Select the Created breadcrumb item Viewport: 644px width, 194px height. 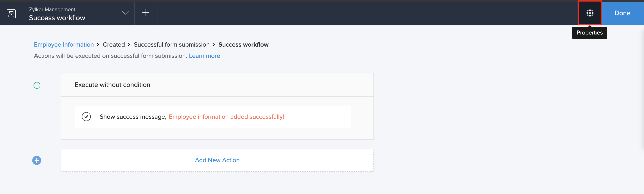click(114, 45)
